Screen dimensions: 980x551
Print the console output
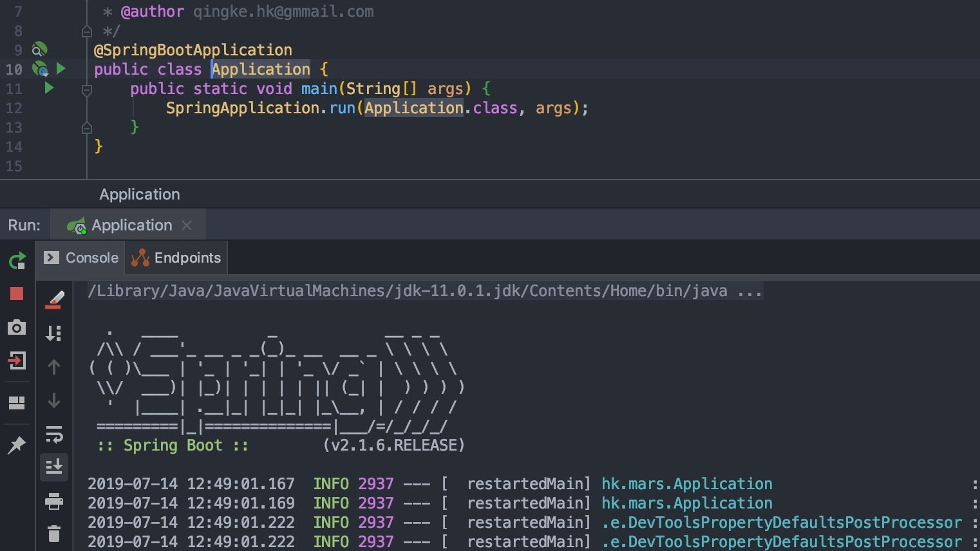pos(54,501)
